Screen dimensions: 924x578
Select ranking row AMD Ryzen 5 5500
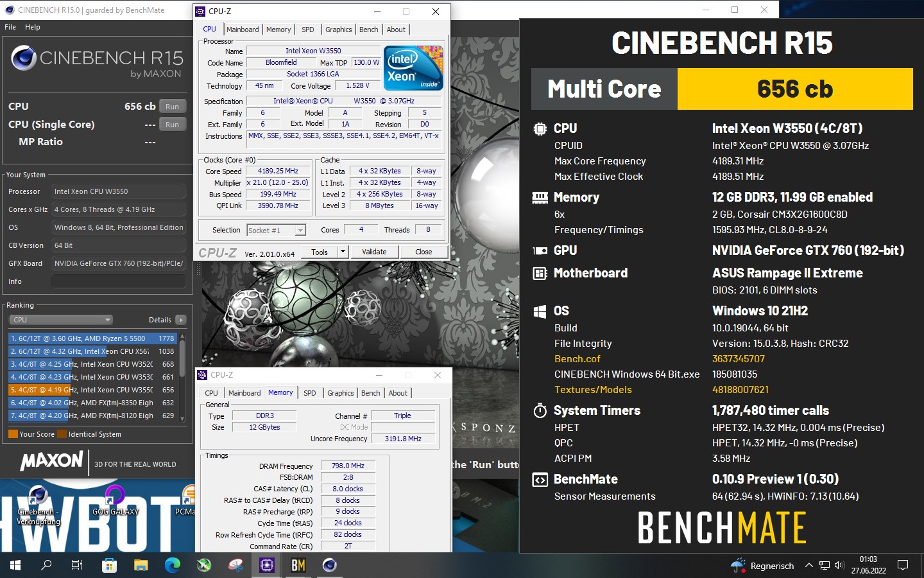click(x=92, y=338)
